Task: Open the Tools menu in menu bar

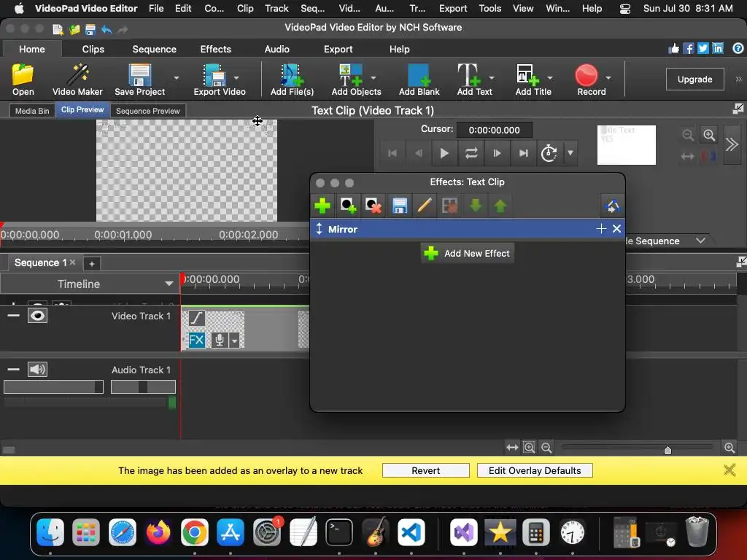Action: pos(489,8)
